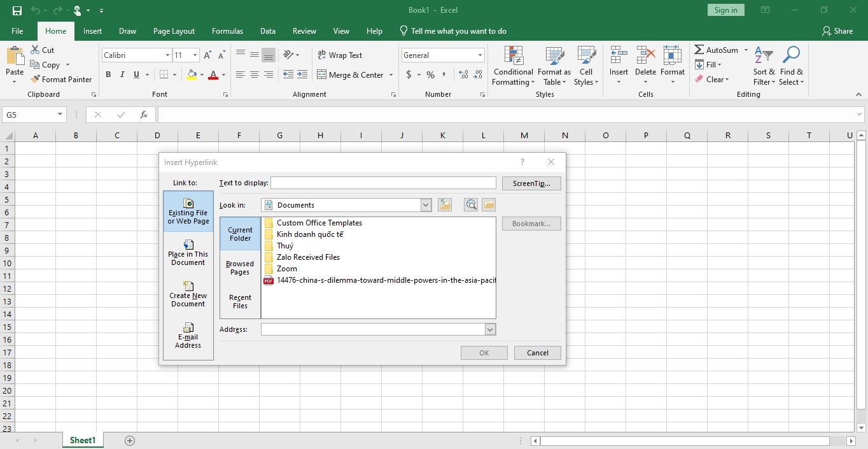Apply Comma Style
The height and width of the screenshot is (449, 868).
tap(445, 75)
